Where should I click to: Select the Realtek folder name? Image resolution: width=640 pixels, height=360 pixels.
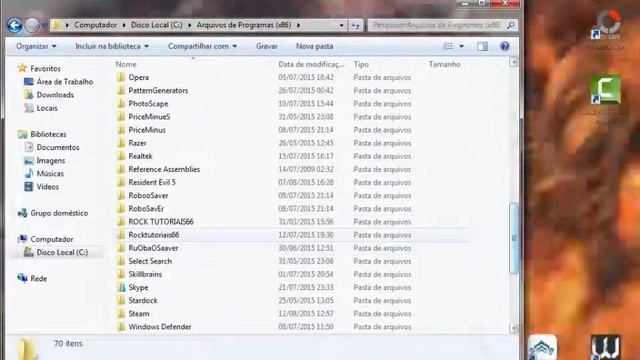tap(140, 156)
